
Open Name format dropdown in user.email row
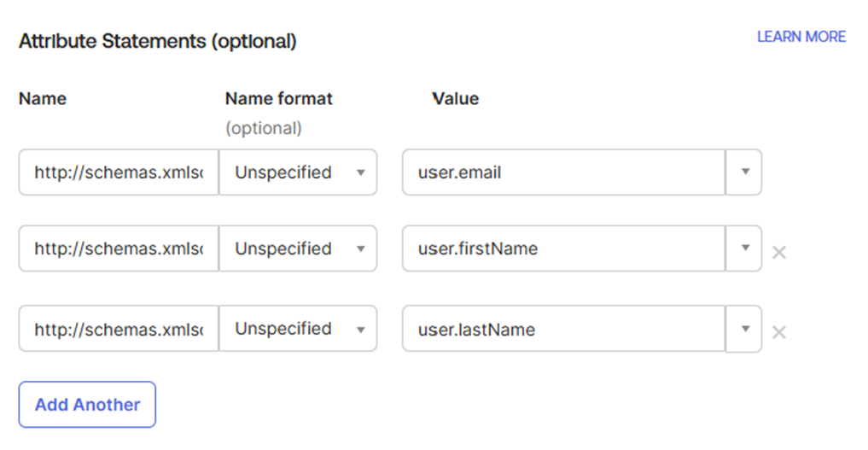click(297, 172)
